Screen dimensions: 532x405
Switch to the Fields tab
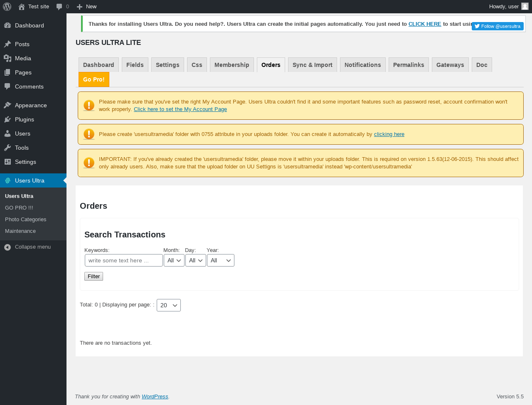coord(135,65)
